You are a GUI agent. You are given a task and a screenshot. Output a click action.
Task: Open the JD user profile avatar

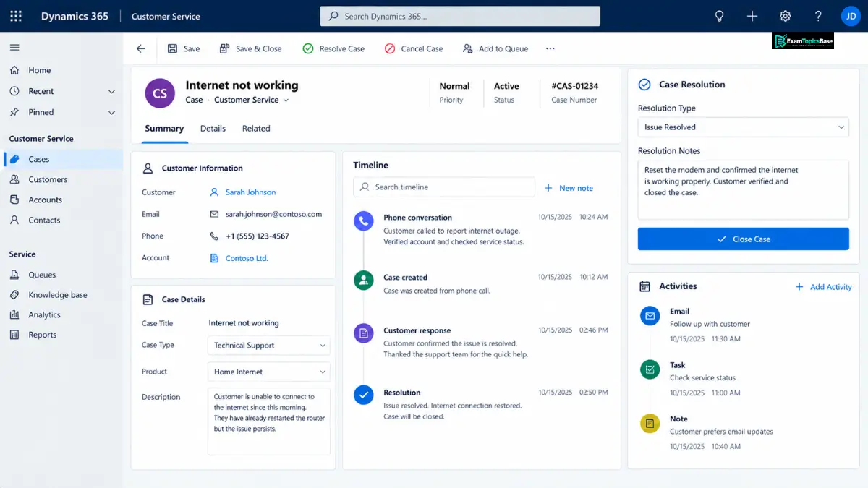[850, 16]
